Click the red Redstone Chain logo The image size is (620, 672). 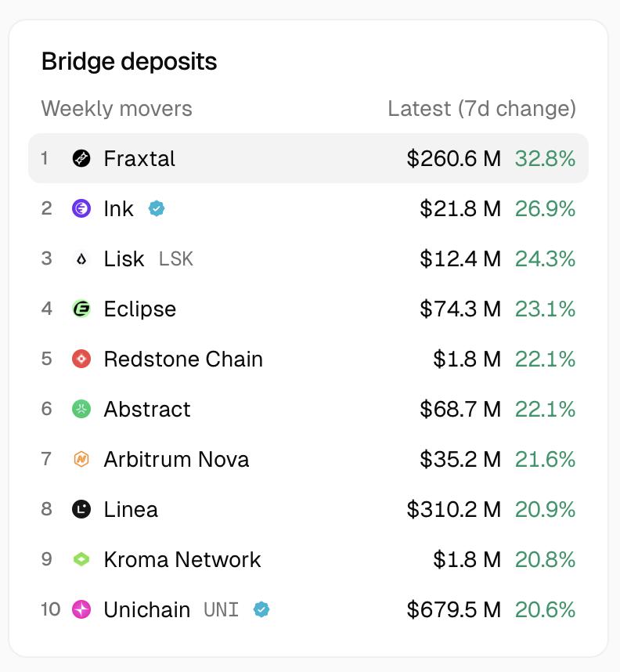(x=81, y=359)
